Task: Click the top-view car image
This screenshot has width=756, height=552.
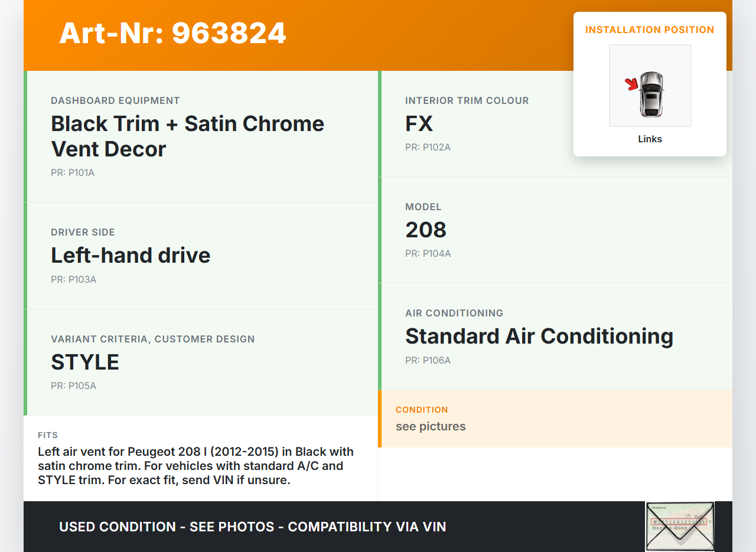Action: coord(651,93)
